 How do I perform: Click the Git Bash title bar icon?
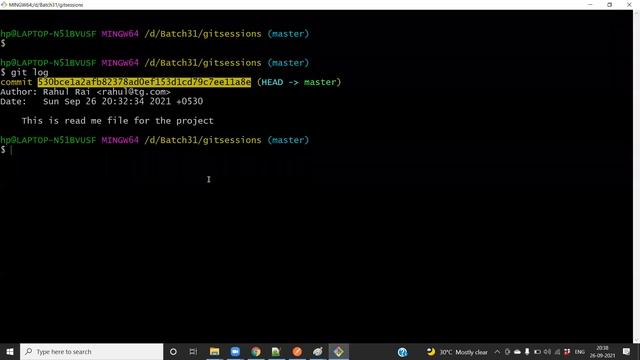4,4
